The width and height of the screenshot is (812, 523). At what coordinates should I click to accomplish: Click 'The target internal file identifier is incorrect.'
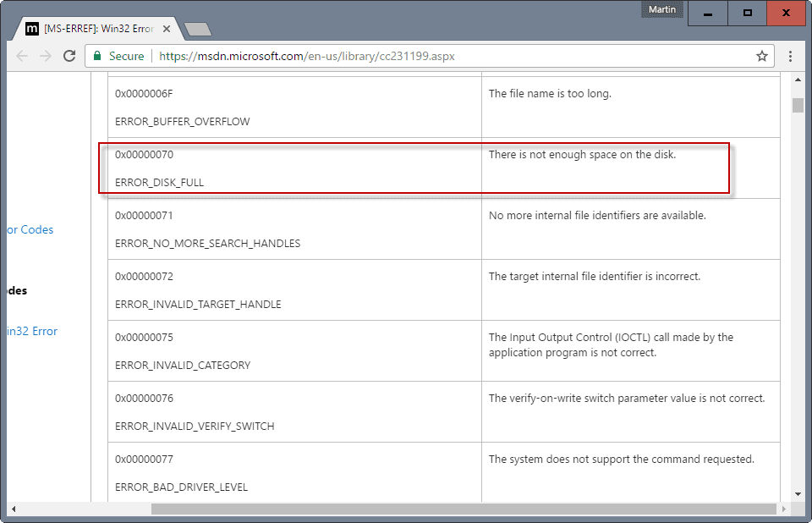pos(595,276)
